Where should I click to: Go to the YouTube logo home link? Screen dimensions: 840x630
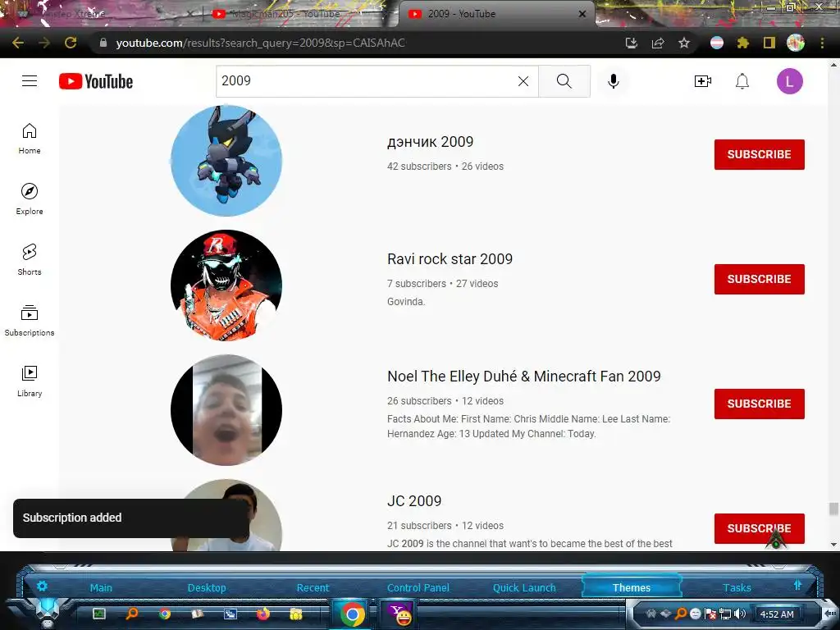[96, 81]
